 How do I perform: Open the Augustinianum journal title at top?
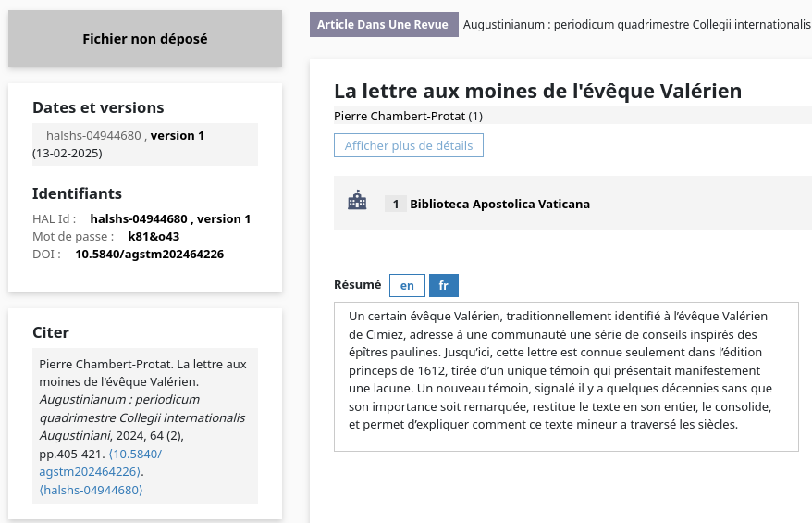(635, 24)
